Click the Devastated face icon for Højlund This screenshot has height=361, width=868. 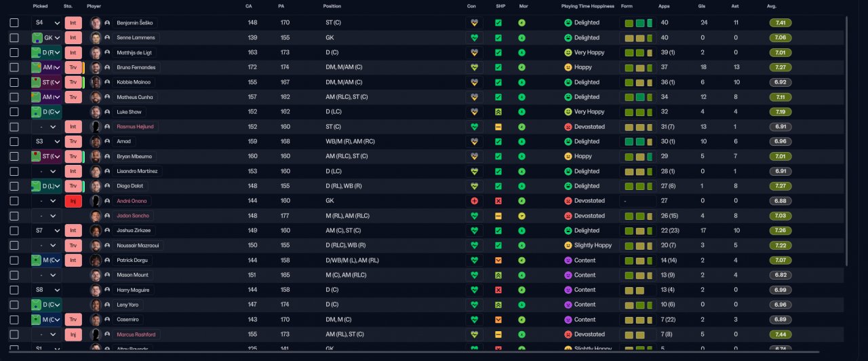tap(568, 127)
